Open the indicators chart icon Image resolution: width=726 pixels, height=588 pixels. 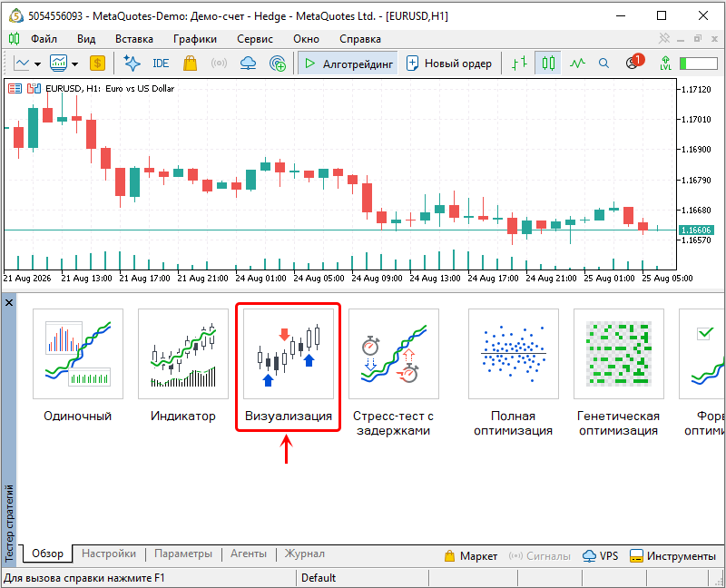59,63
